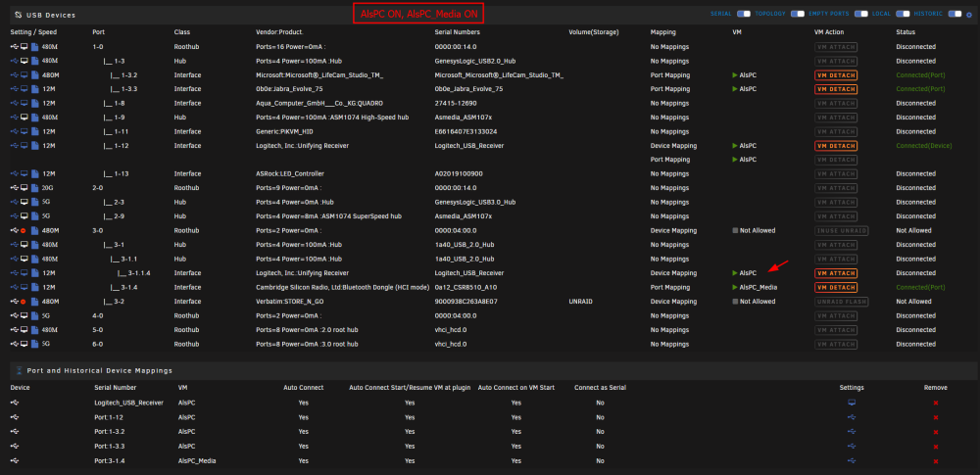Screen dimensions: 980x475
Task: Open settings icon for Port:1-12 mapping
Action: (x=852, y=417)
